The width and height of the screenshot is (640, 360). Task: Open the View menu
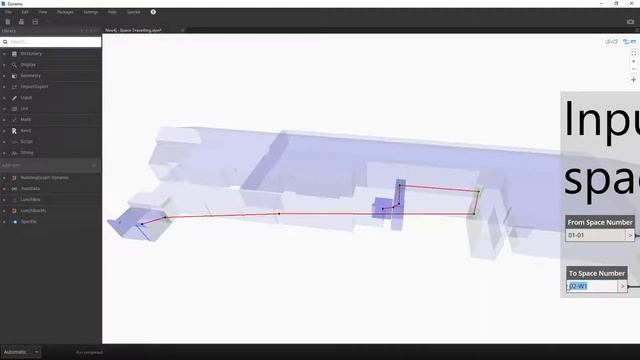pyautogui.click(x=42, y=12)
